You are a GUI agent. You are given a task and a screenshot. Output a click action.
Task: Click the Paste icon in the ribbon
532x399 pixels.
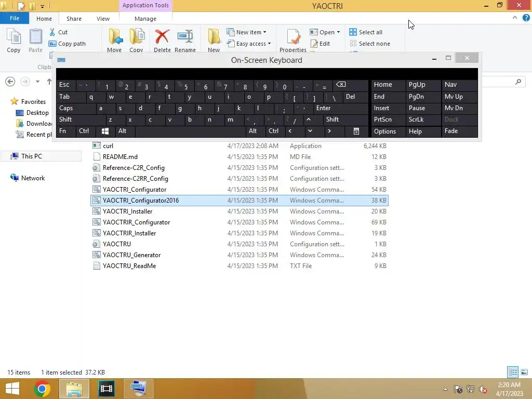(35, 41)
